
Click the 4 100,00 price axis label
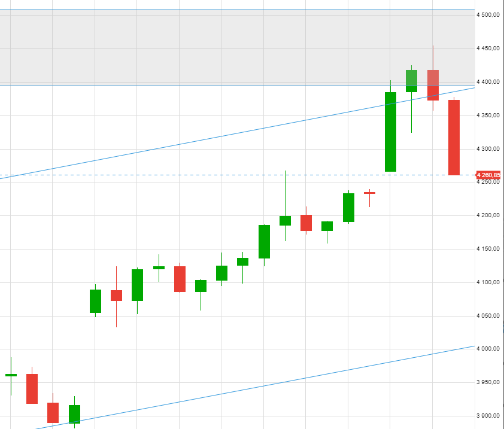[490, 282]
